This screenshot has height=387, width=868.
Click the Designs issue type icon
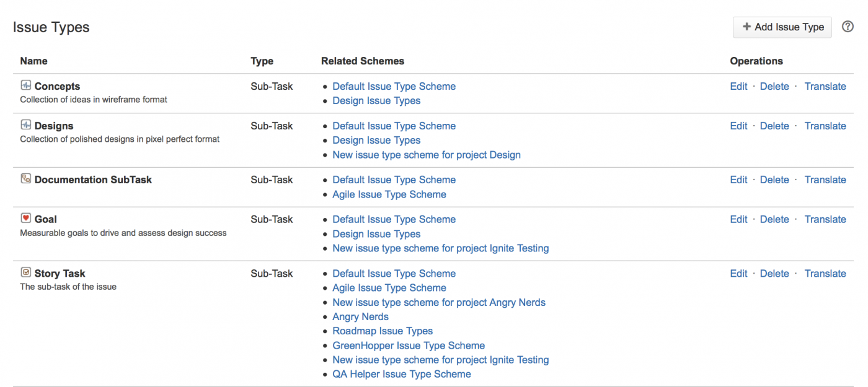coord(25,125)
